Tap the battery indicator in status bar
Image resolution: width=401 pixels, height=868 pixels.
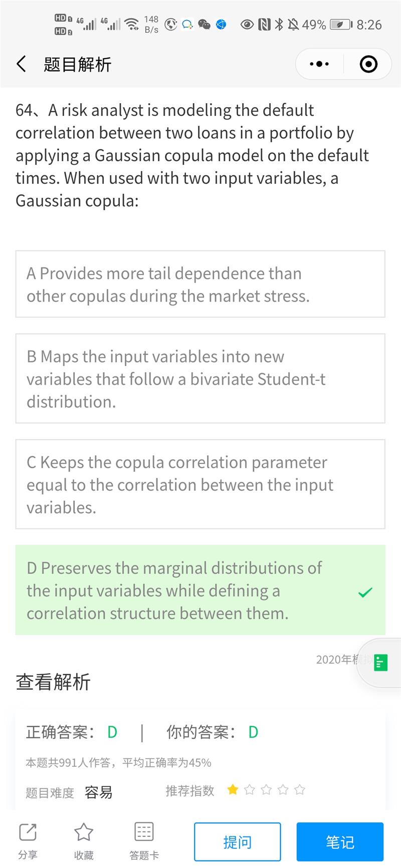[x=341, y=25]
